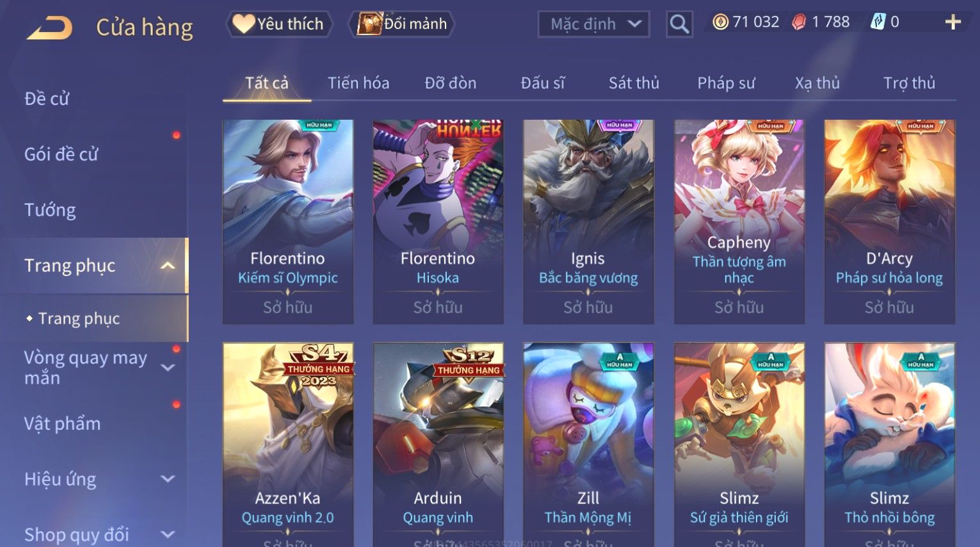Screen dimensions: 980x547
Task: Open Đổi mảnh fragment exchange
Action: 401,24
